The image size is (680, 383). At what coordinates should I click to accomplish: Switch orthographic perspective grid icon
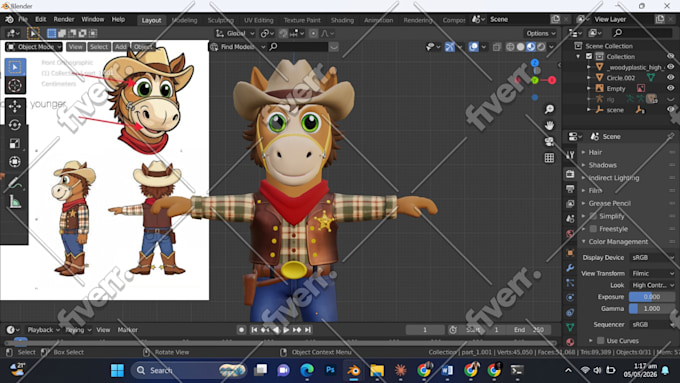pos(549,158)
